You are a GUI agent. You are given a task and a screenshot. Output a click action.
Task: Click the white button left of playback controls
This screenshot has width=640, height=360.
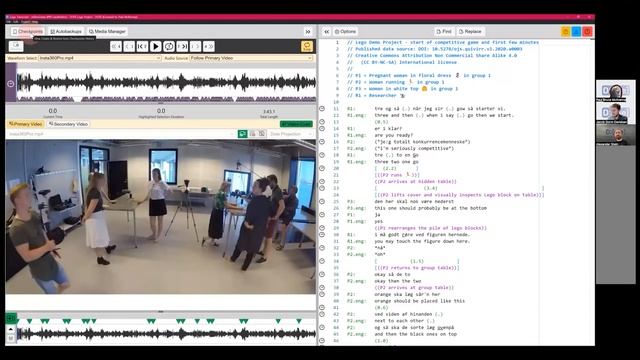point(16,46)
